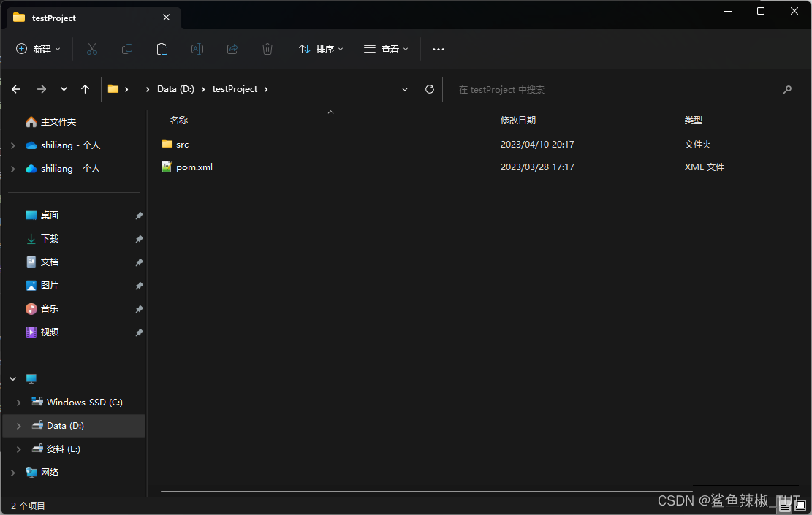Image resolution: width=812 pixels, height=515 pixels.
Task: Sort by 修改日期 column header
Action: 518,120
